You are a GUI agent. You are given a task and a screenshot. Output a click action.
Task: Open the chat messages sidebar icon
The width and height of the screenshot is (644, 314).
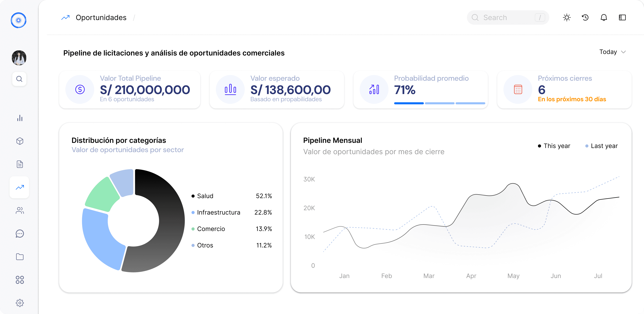20,234
